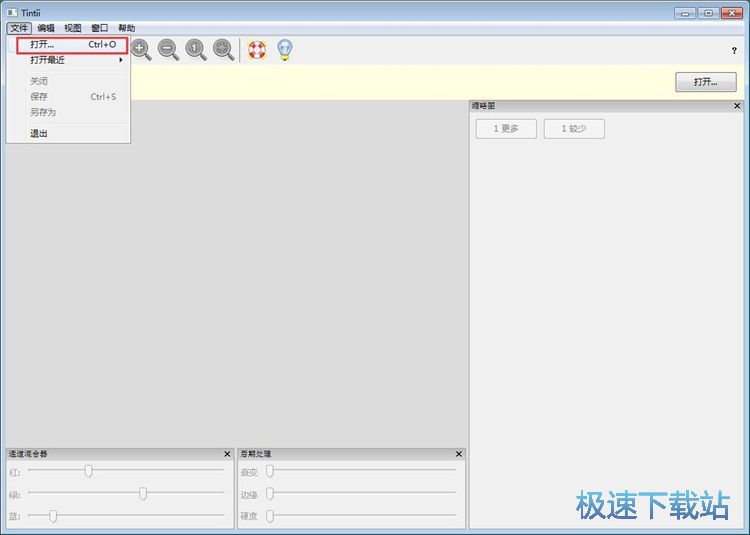
Task: Click the 红 channel slider handle
Action: coord(88,471)
